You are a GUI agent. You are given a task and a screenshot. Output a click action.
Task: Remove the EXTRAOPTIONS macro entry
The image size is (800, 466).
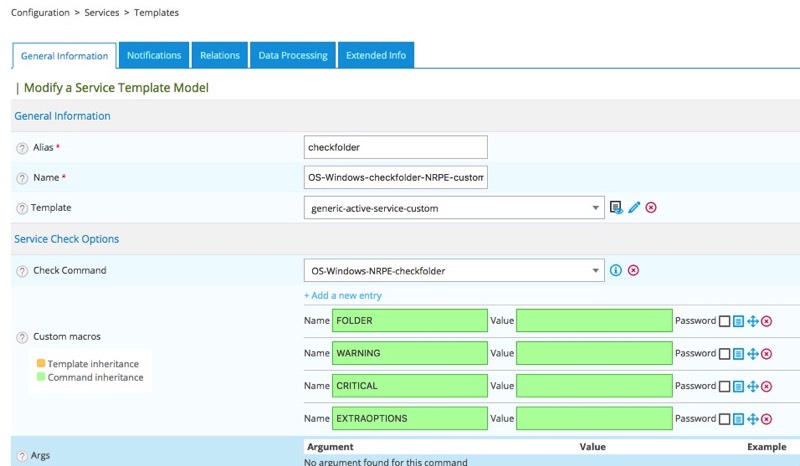767,418
